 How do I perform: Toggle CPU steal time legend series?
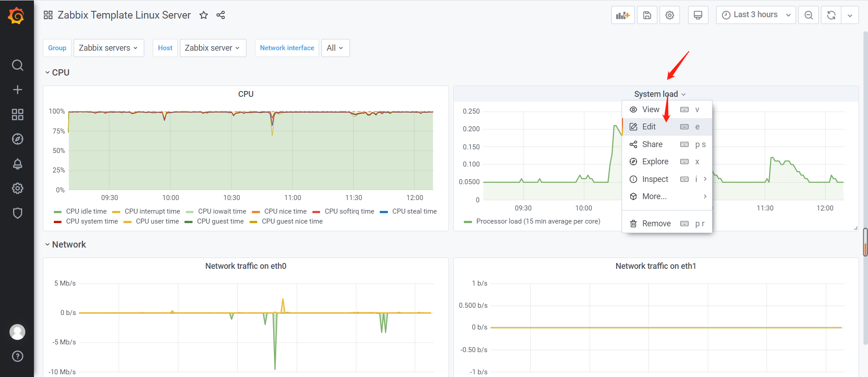(414, 211)
